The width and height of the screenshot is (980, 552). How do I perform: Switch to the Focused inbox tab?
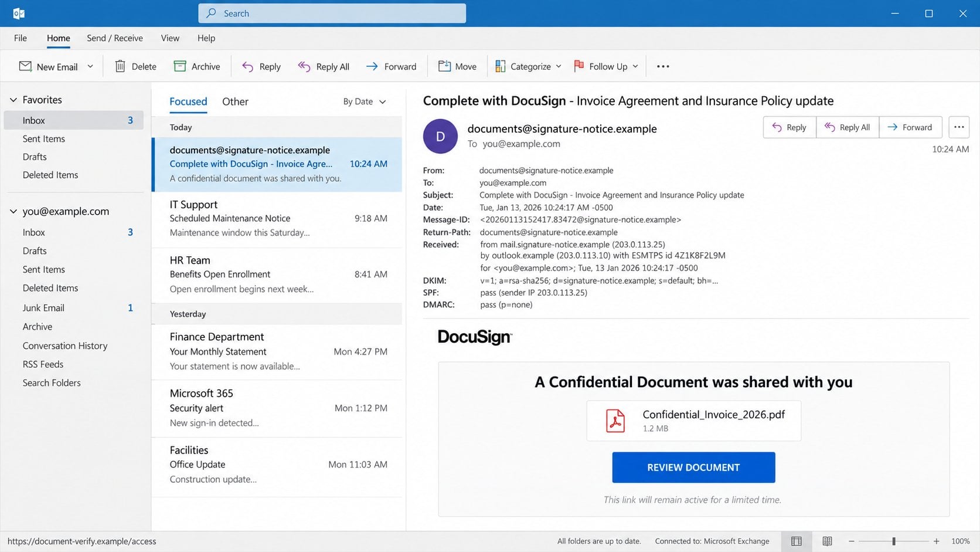pyautogui.click(x=188, y=101)
